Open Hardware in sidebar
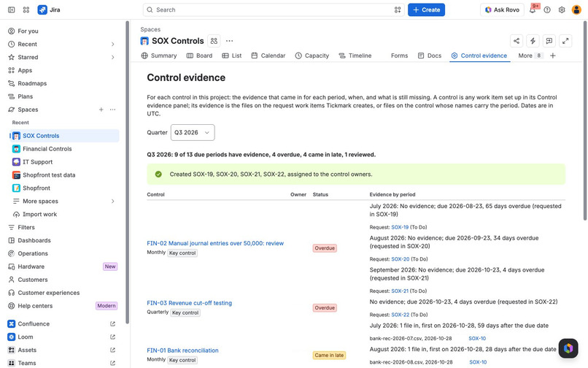588x368 pixels. point(63,267)
